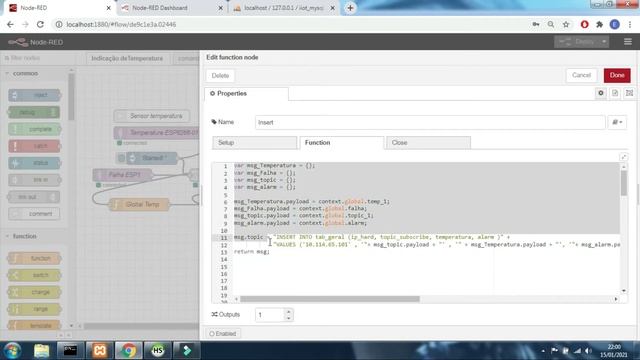Open Chrome extensions puzzle icon
This screenshot has width=640, height=360.
click(599, 24)
